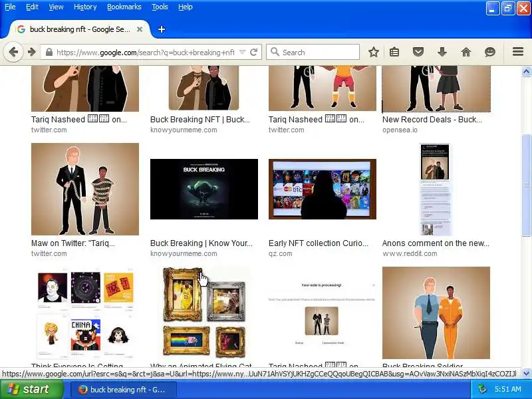Minimize the Firefox window

click(x=493, y=9)
